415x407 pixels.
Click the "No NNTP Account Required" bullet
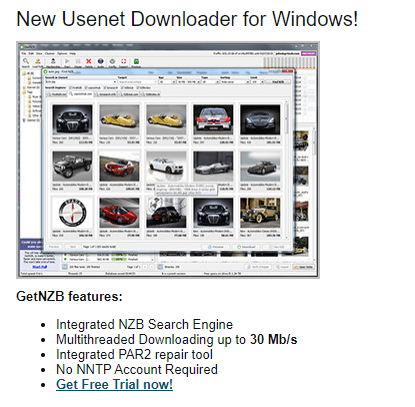click(137, 369)
